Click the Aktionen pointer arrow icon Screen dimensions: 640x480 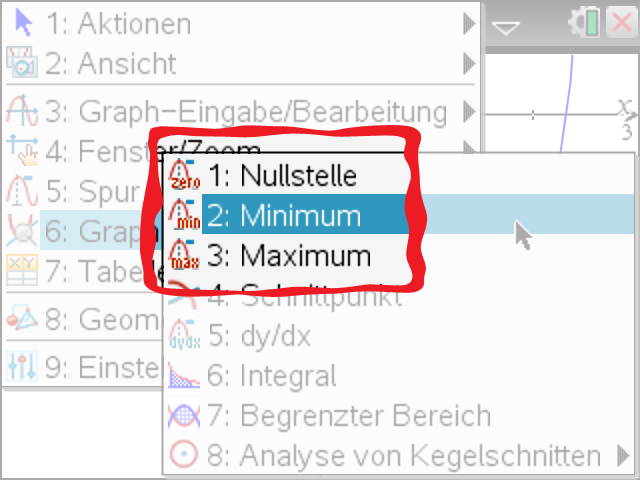(20, 22)
